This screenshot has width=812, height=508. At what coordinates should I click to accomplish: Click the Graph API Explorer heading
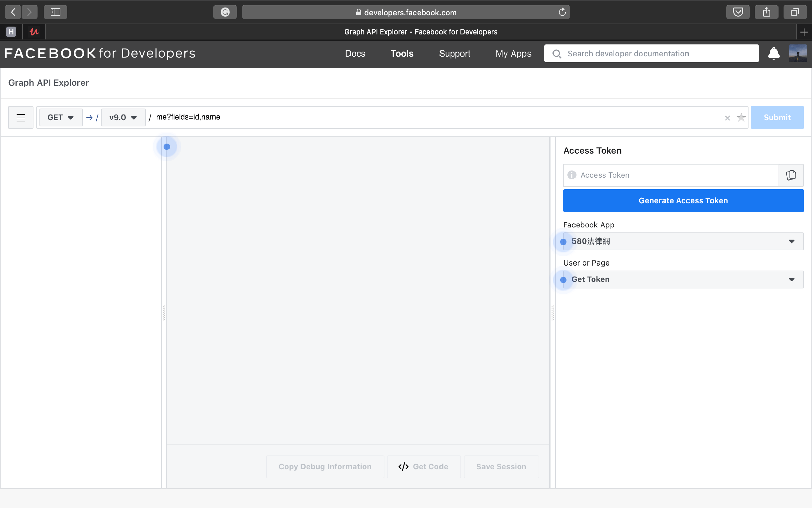pyautogui.click(x=48, y=83)
